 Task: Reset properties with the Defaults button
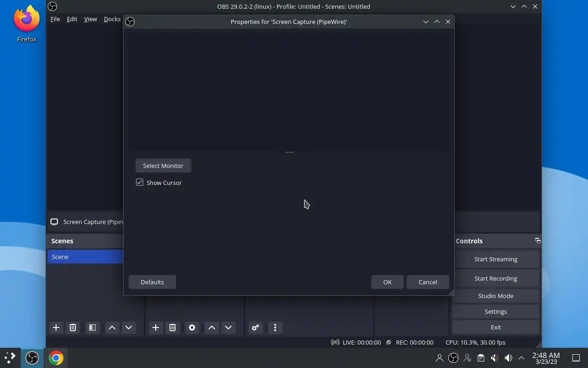(x=152, y=282)
